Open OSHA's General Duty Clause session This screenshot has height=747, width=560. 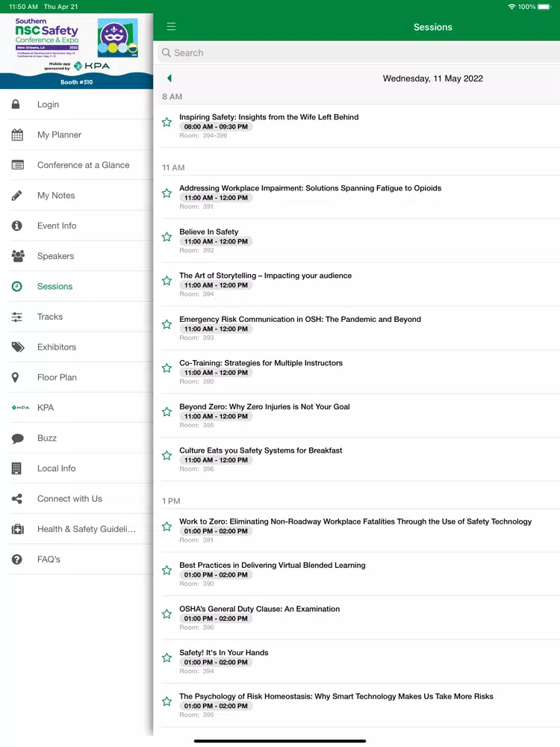tap(360, 618)
